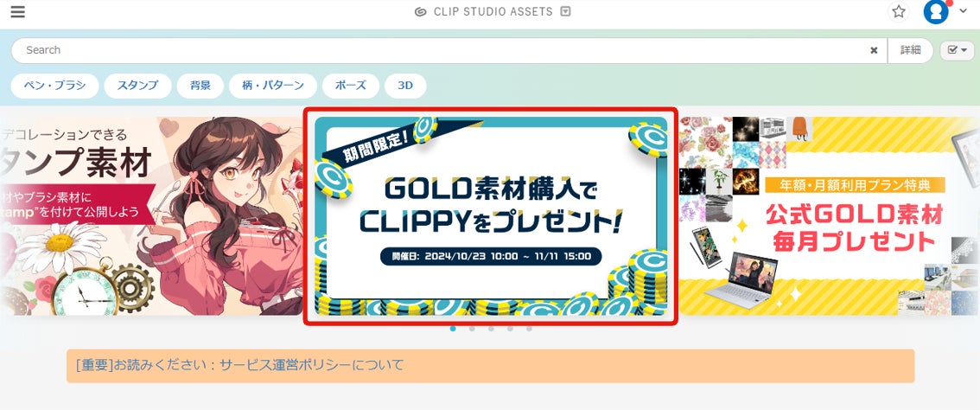Image resolution: width=980 pixels, height=410 pixels.
Task: Filter by 背景 category
Action: tap(200, 86)
